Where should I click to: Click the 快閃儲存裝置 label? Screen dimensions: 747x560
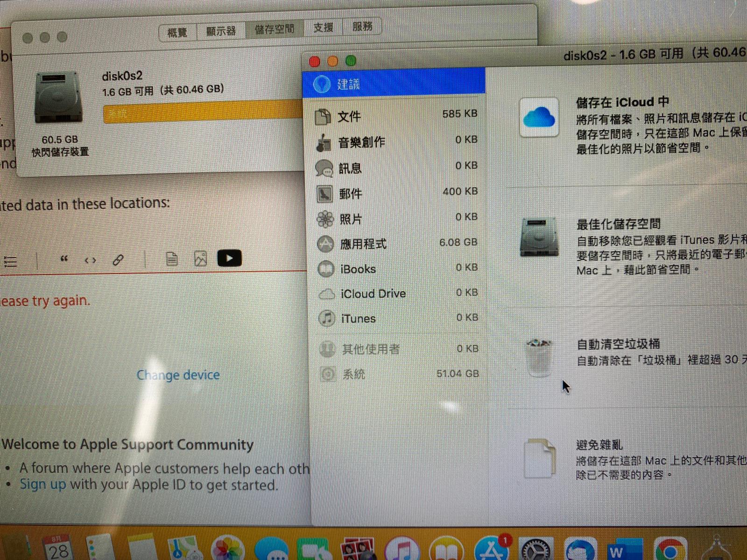pyautogui.click(x=60, y=152)
